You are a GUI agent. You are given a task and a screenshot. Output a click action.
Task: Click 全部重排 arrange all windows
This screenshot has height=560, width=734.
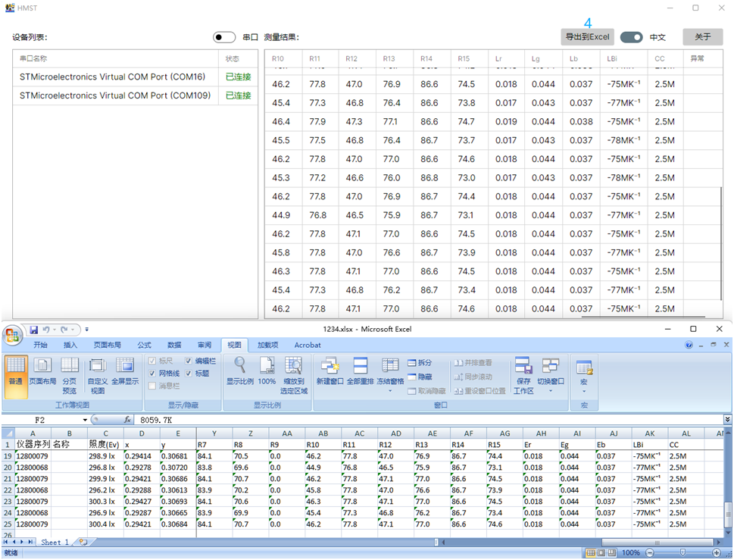tap(361, 373)
